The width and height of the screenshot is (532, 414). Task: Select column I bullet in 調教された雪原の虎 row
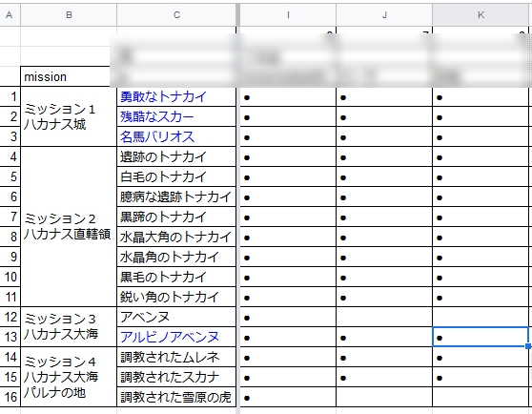(288, 397)
